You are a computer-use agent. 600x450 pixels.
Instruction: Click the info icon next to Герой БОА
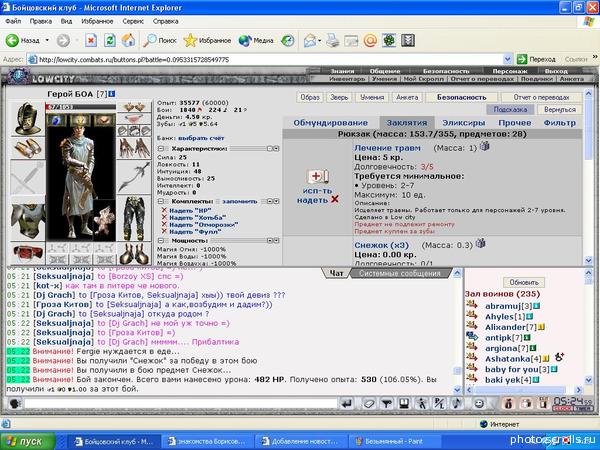111,93
